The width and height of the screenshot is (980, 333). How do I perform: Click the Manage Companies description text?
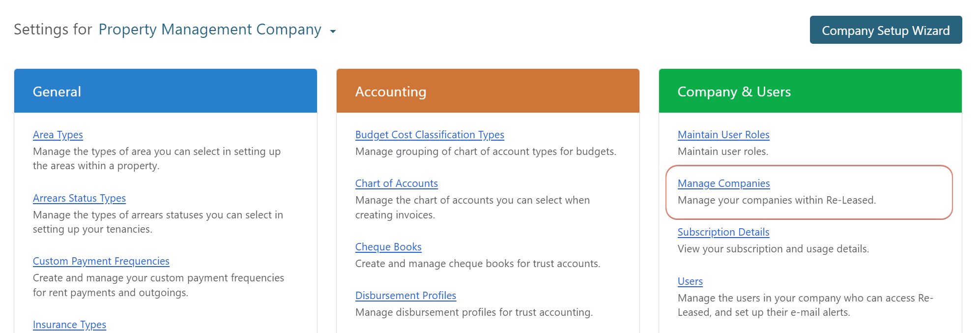point(777,200)
